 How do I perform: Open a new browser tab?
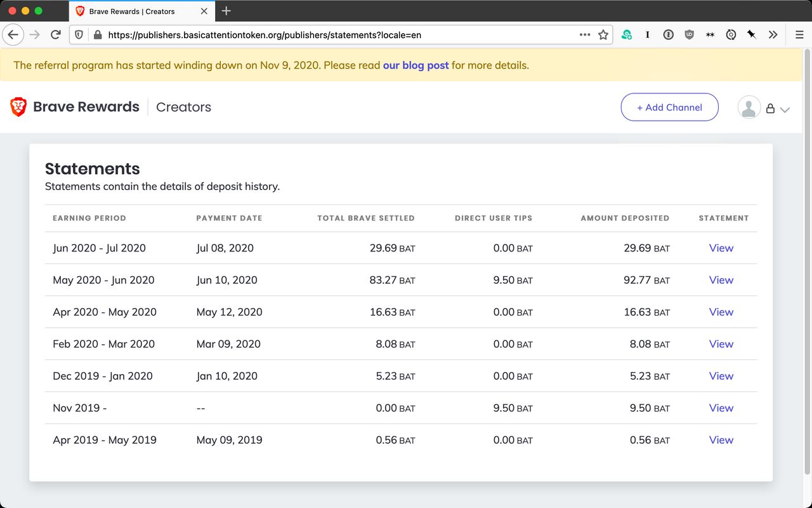(x=226, y=11)
